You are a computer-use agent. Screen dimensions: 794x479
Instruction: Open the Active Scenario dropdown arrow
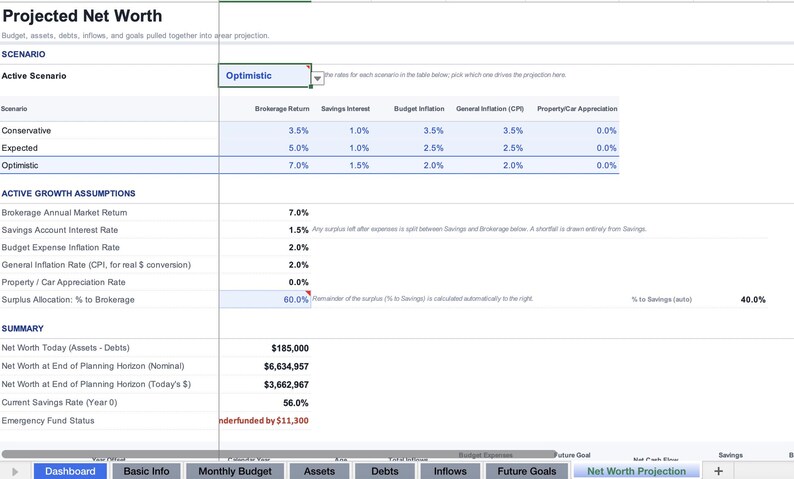[x=317, y=78]
